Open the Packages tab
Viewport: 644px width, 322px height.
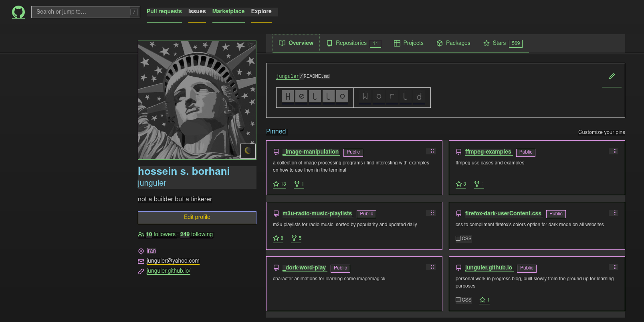coord(453,43)
